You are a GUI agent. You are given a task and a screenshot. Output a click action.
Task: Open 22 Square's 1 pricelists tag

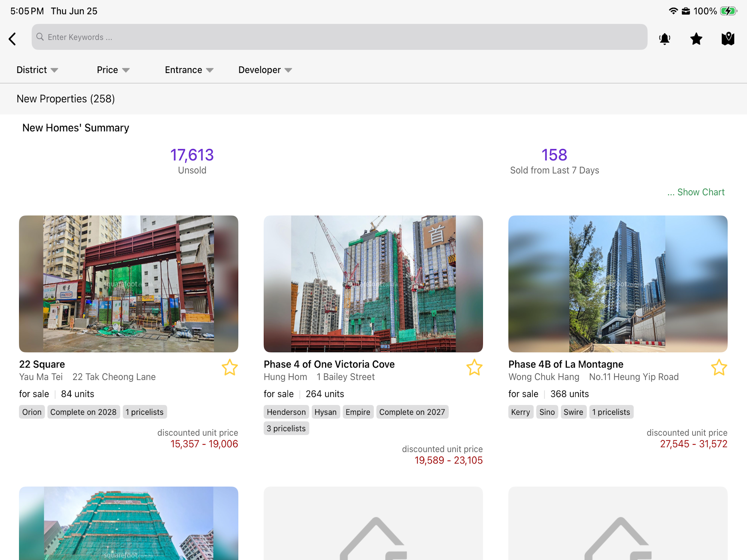click(x=145, y=412)
